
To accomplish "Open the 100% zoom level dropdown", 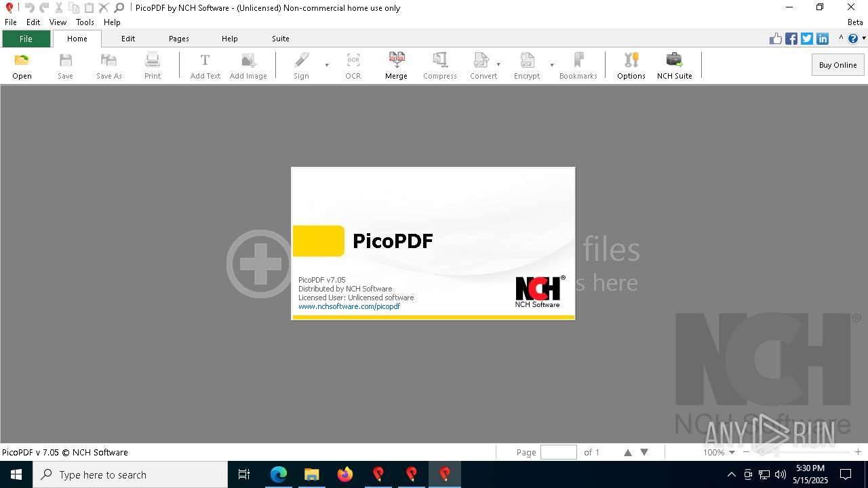I will [x=732, y=452].
